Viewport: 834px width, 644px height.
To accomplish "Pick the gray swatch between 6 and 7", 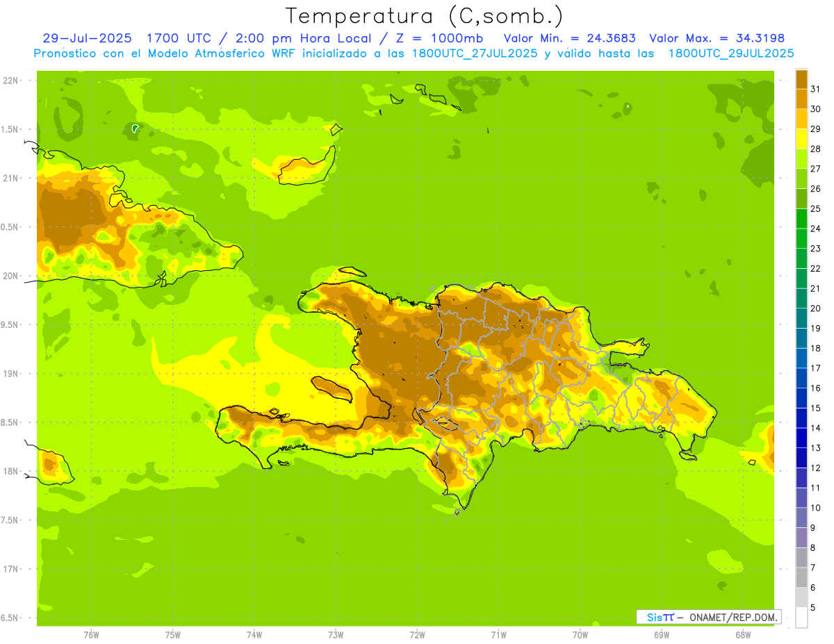I will (801, 578).
